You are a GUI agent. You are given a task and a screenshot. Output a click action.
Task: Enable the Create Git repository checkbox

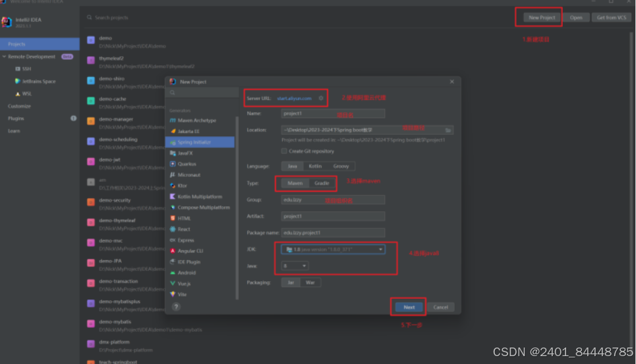(x=284, y=151)
